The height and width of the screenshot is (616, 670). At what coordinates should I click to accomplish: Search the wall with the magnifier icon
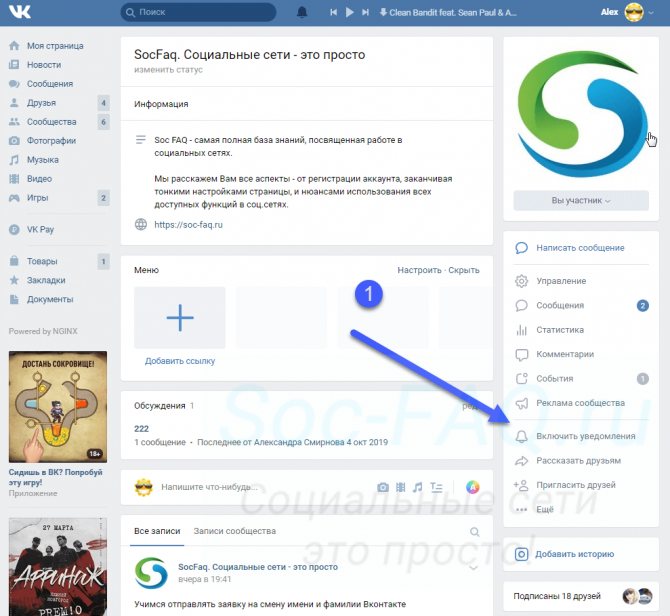pos(474,532)
